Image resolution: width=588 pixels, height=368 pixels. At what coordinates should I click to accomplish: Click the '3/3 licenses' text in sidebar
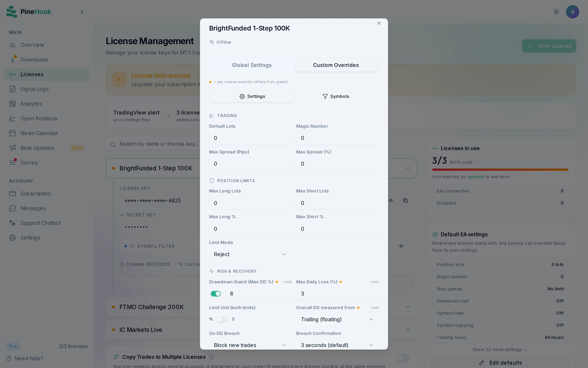[x=73, y=346]
